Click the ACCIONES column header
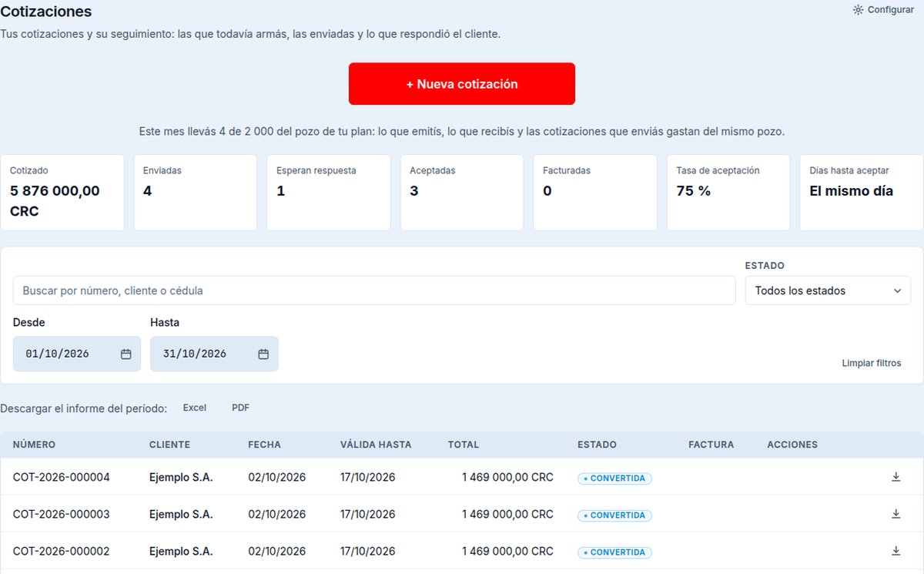924x574 pixels. coord(792,445)
